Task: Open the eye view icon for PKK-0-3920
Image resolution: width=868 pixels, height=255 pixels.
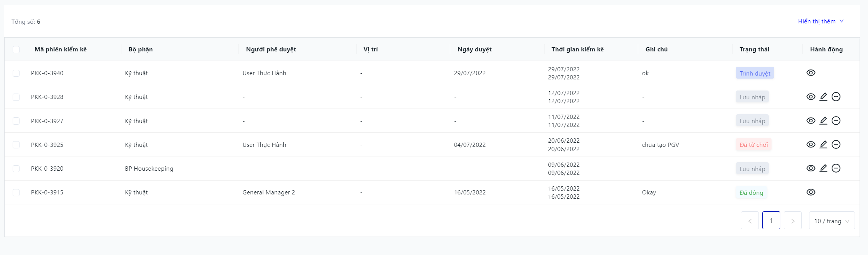Action: click(x=811, y=168)
